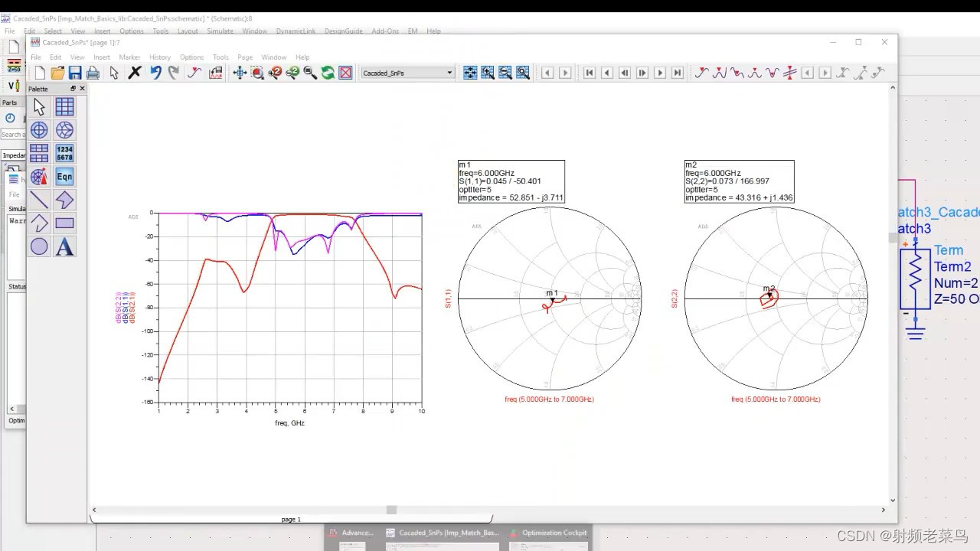Create a new data display window
The image size is (980, 551).
click(x=41, y=73)
